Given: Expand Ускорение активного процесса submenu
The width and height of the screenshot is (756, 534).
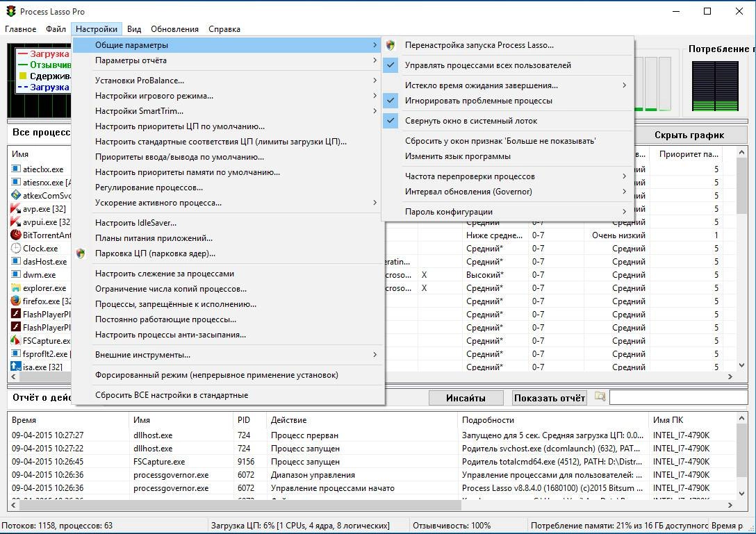Looking at the screenshot, I should pyautogui.click(x=228, y=203).
